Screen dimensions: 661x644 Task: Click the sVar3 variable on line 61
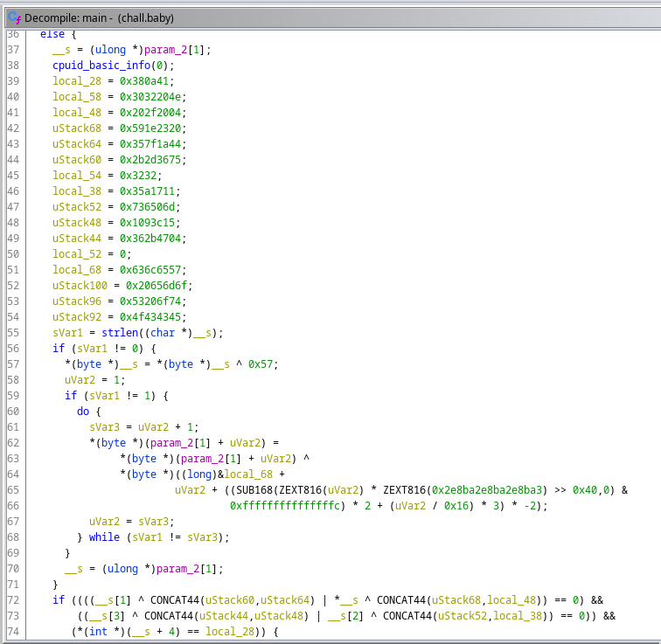tap(104, 427)
